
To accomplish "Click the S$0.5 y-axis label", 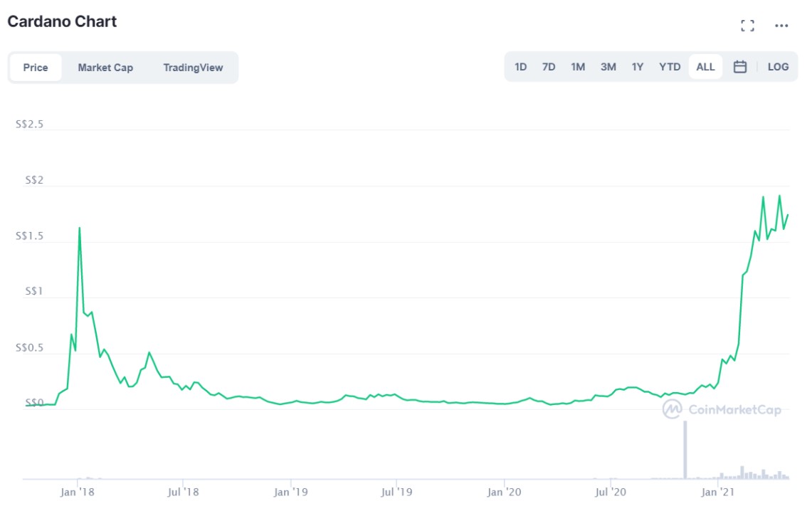I will tap(29, 347).
